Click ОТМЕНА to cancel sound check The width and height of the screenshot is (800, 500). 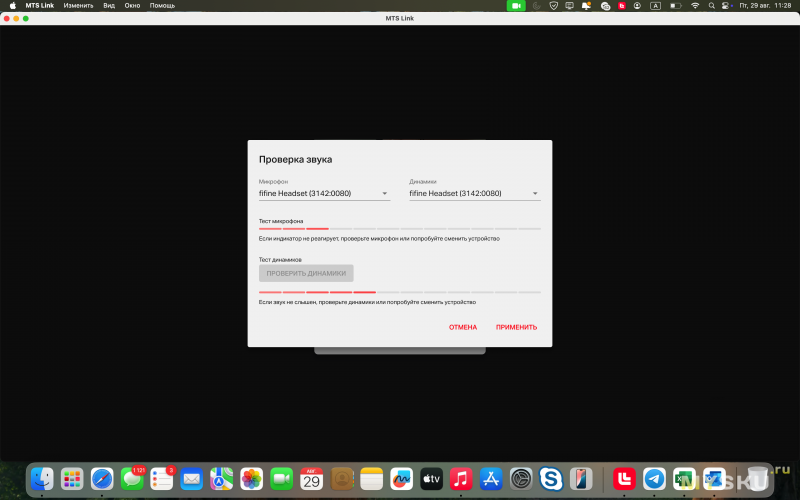(x=463, y=328)
